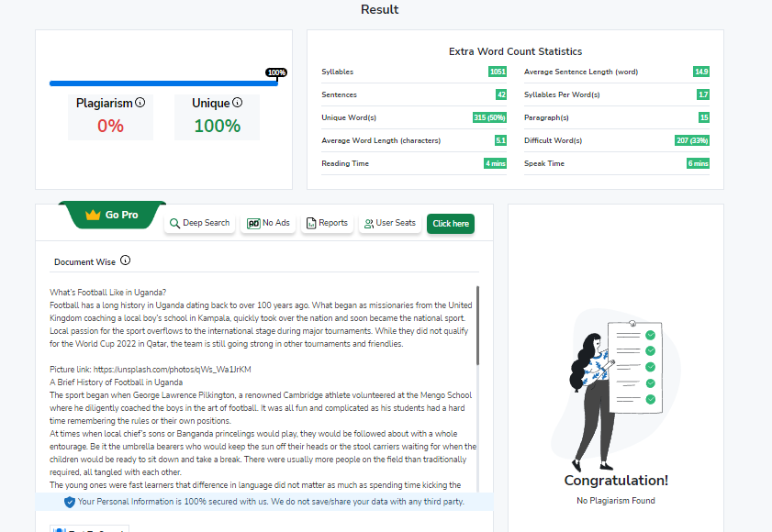Click the Deep Search magnifier icon
This screenshot has width=772, height=532.
(174, 223)
